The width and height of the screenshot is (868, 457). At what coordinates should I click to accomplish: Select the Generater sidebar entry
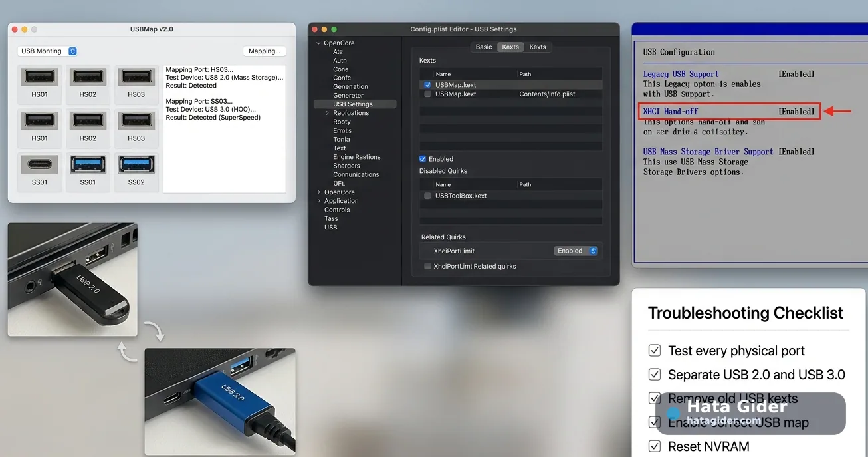point(348,96)
